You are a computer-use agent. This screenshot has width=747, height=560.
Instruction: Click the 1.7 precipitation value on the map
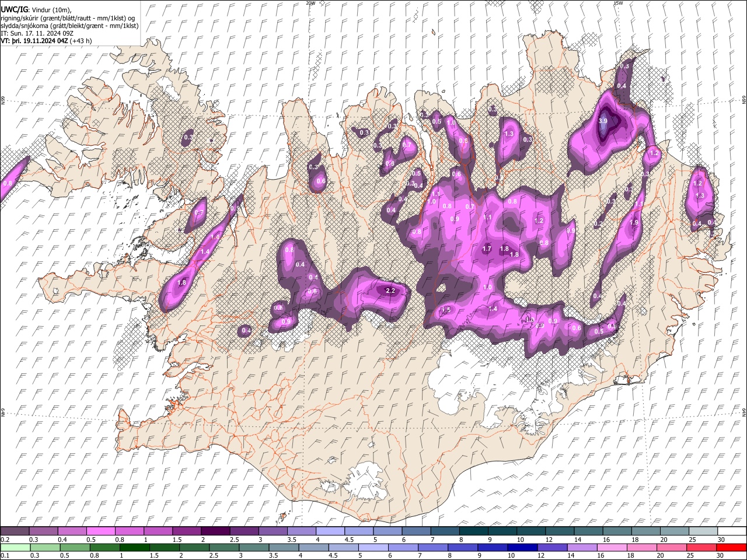(x=487, y=249)
